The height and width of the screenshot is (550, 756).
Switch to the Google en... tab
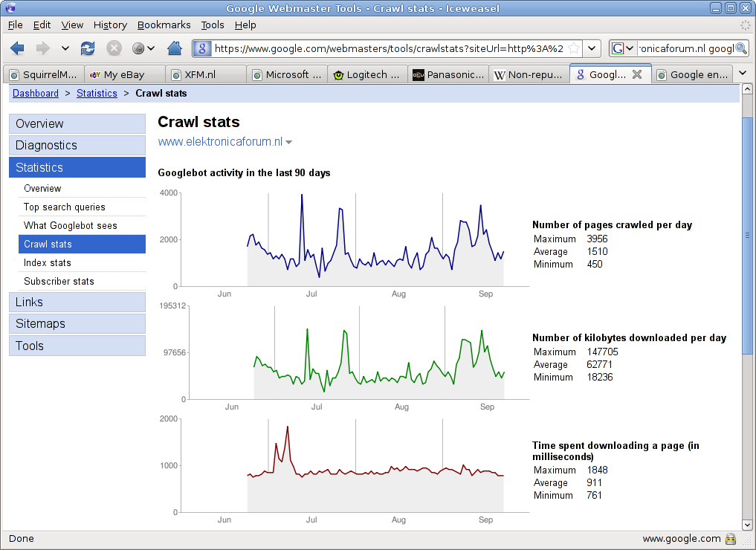[692, 75]
